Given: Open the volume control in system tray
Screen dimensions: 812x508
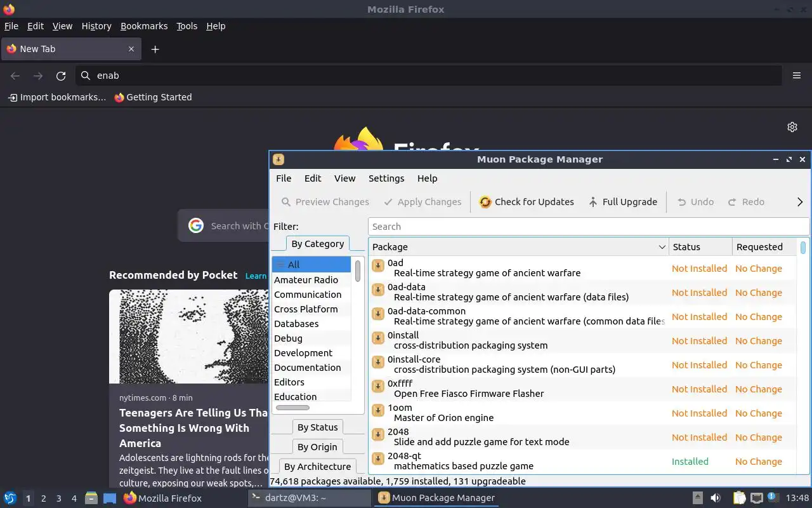Looking at the screenshot, I should click(716, 498).
